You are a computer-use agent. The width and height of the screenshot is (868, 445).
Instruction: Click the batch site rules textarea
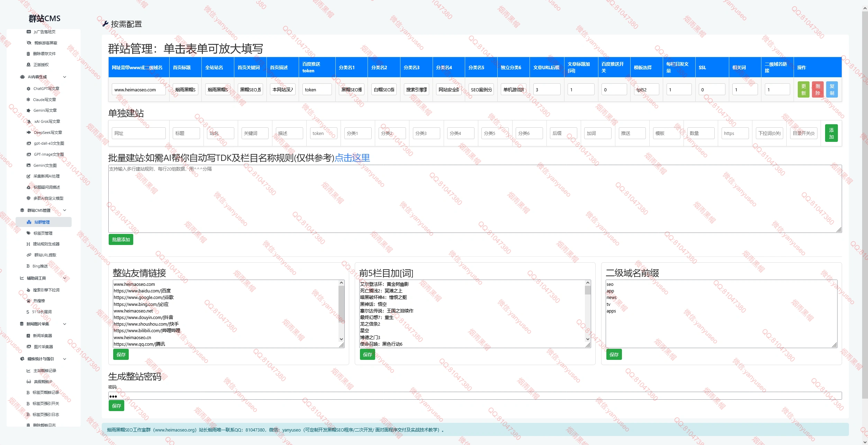tap(475, 199)
